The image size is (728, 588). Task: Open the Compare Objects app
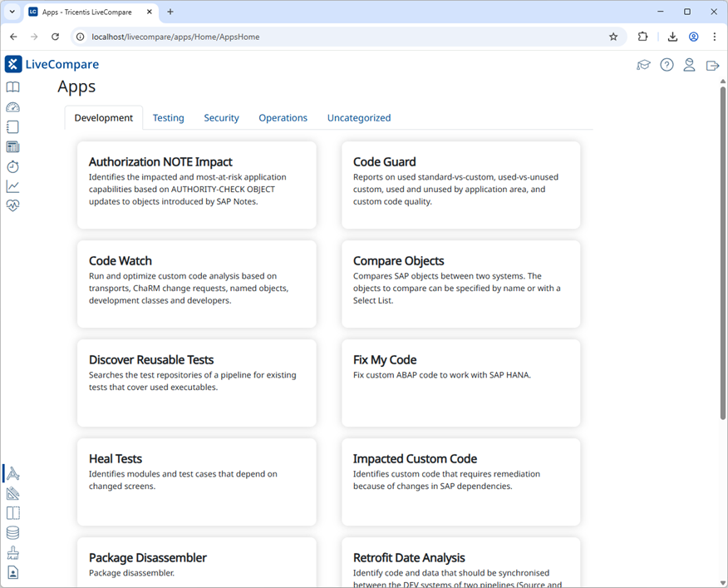[460, 284]
